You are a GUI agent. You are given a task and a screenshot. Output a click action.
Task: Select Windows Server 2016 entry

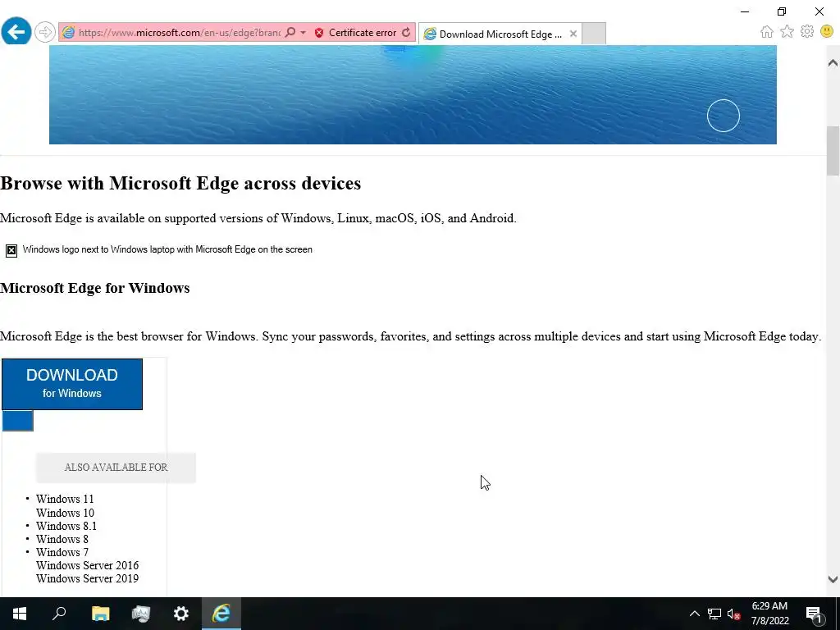87,565
